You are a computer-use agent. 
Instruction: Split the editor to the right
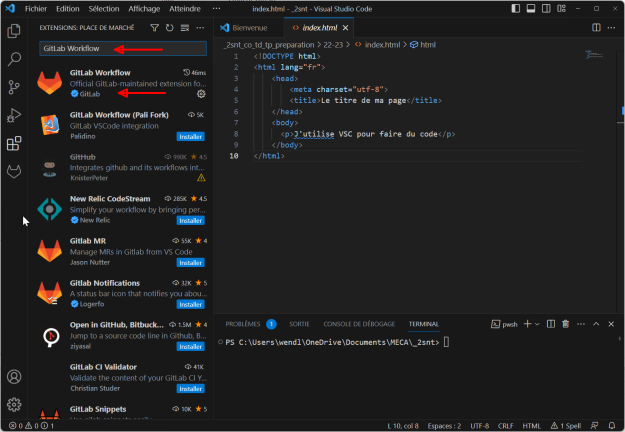596,27
